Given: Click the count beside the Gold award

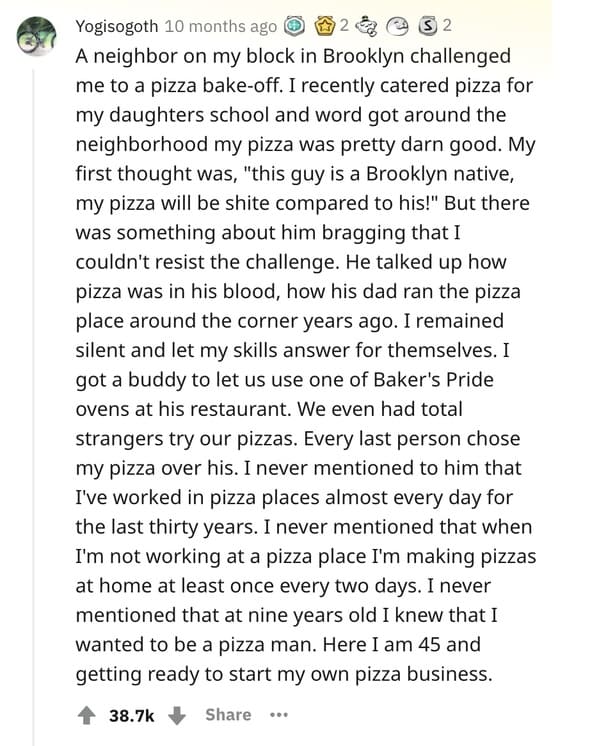Looking at the screenshot, I should (344, 26).
